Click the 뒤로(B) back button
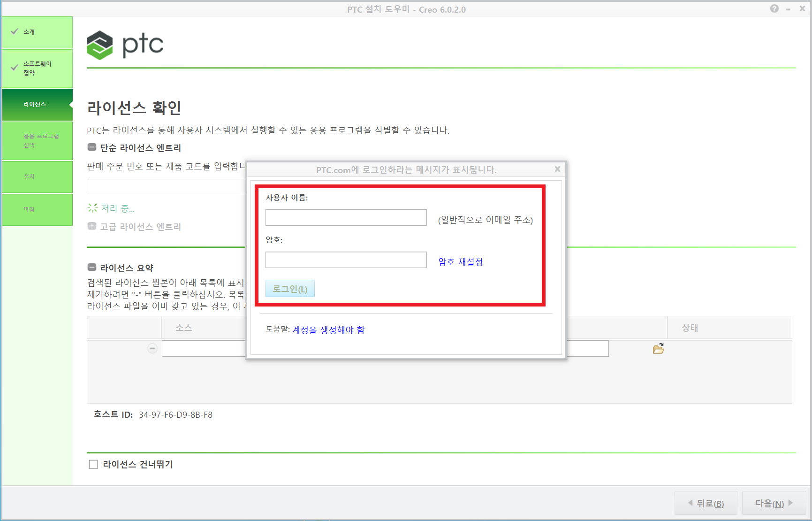The height and width of the screenshot is (521, 812). click(x=706, y=503)
